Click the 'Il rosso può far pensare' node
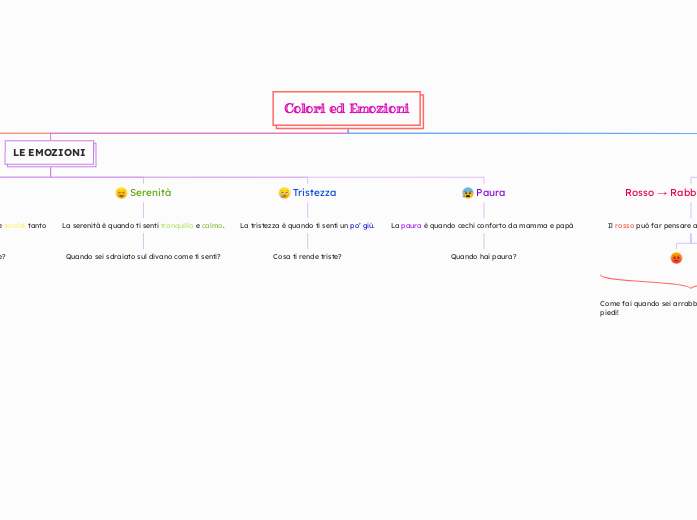Image resolution: width=697 pixels, height=520 pixels. pyautogui.click(x=652, y=226)
